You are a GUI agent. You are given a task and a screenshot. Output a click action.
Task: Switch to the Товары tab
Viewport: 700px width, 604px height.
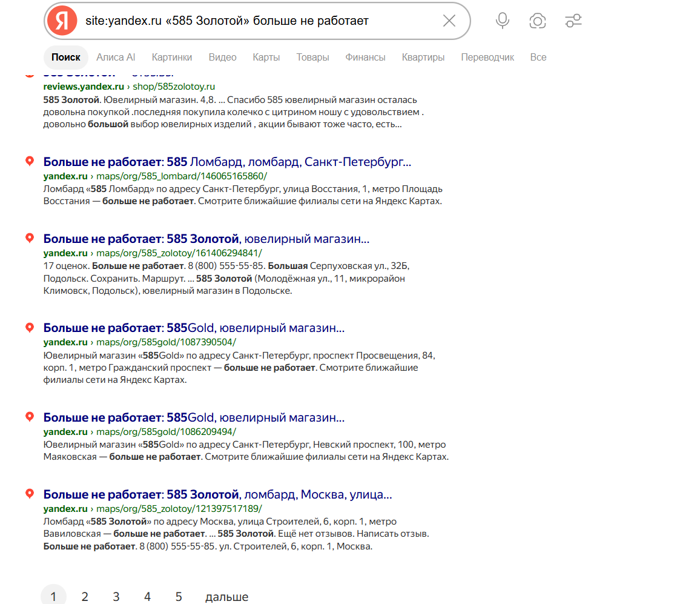tap(312, 57)
